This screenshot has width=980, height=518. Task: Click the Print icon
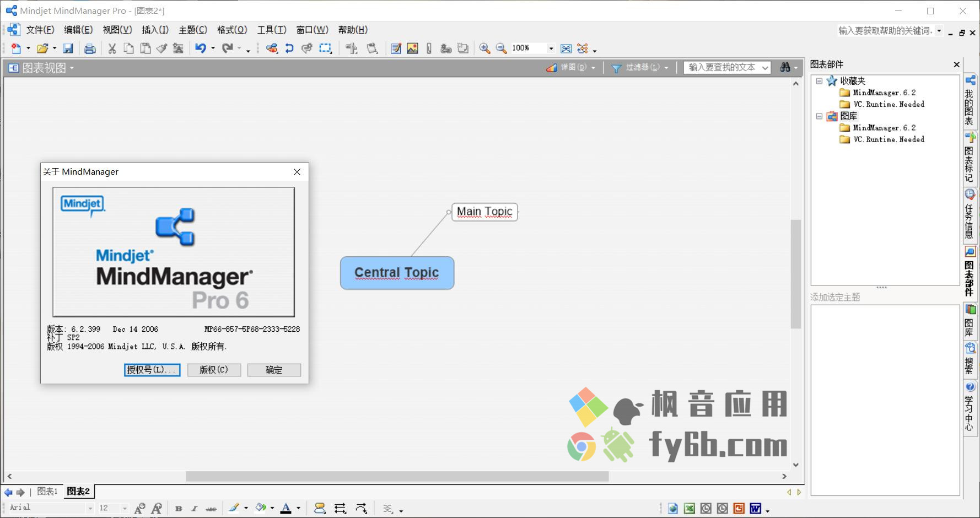tap(90, 48)
